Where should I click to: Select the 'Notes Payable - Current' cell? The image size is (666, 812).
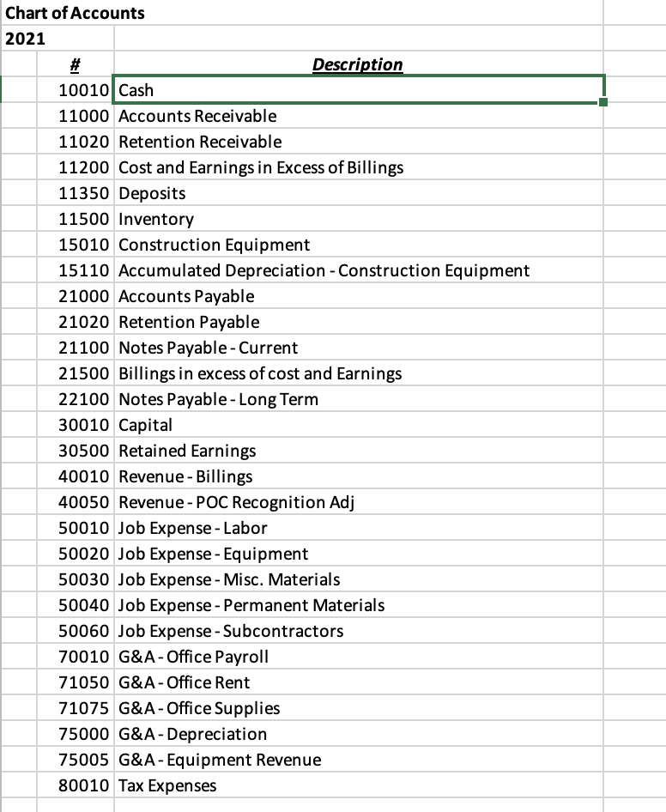pos(359,348)
